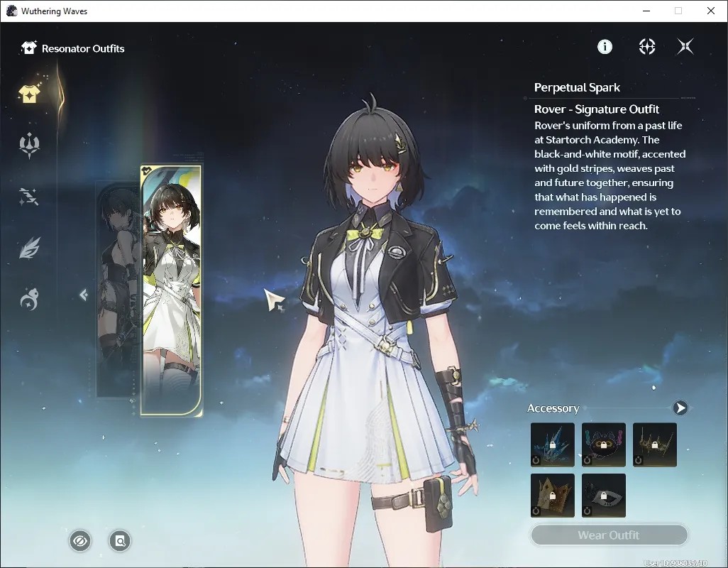Select the dimmed dark outfit card
This screenshot has width=728, height=568.
[118, 290]
